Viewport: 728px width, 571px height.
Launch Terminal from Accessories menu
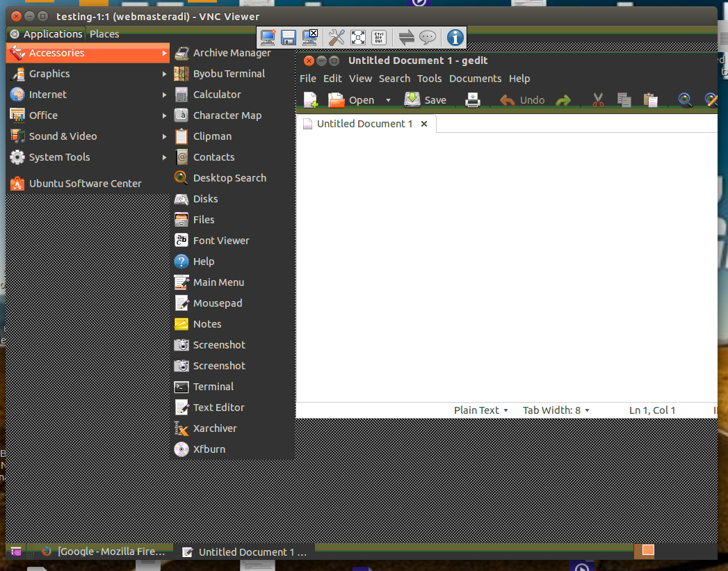click(x=233, y=387)
